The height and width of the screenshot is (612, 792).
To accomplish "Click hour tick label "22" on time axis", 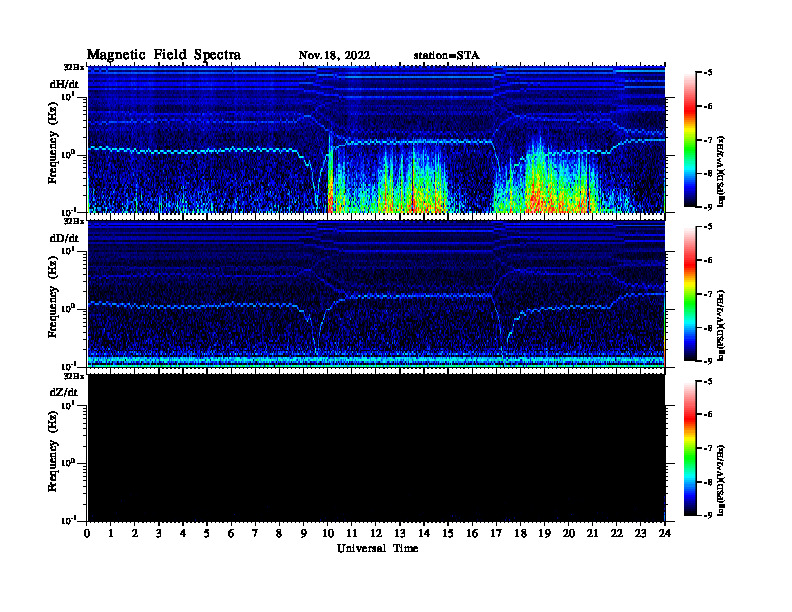I will pyautogui.click(x=617, y=534).
